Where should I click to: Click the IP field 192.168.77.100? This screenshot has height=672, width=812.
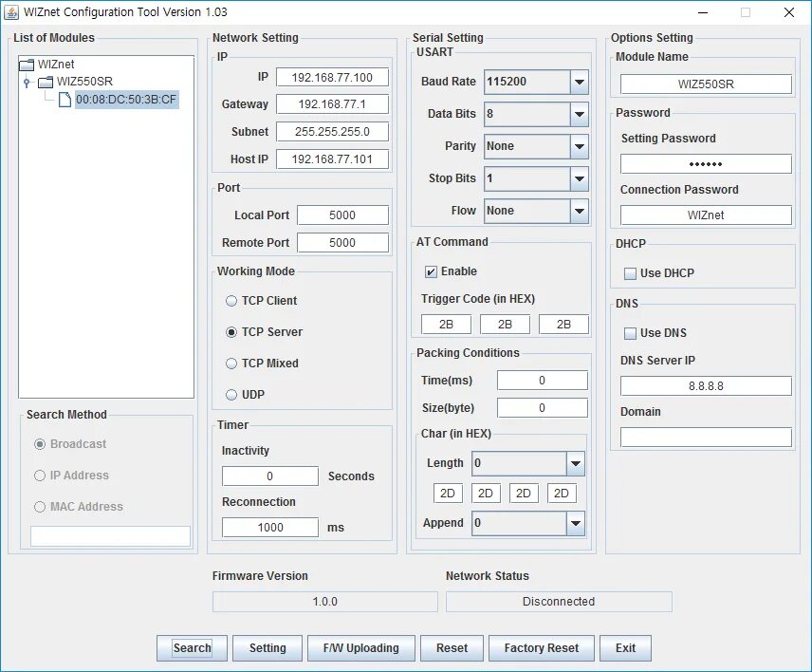coord(332,78)
